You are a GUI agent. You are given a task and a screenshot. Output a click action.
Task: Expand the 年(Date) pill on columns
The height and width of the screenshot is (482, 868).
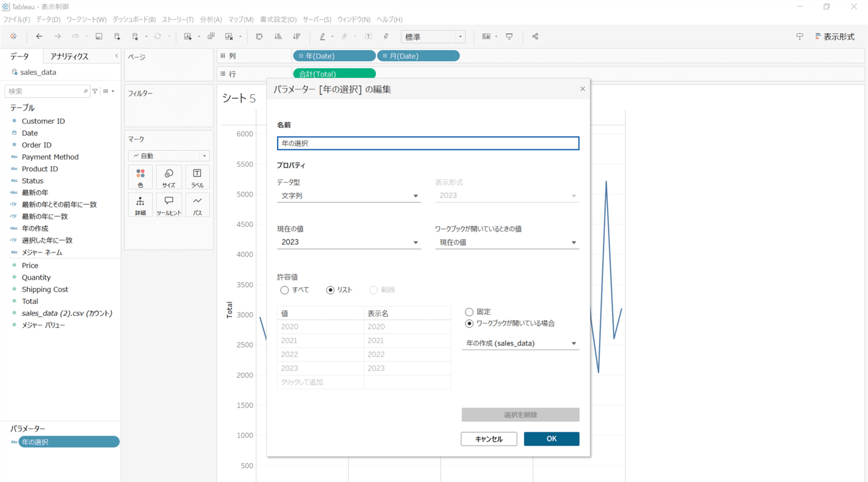(301, 56)
